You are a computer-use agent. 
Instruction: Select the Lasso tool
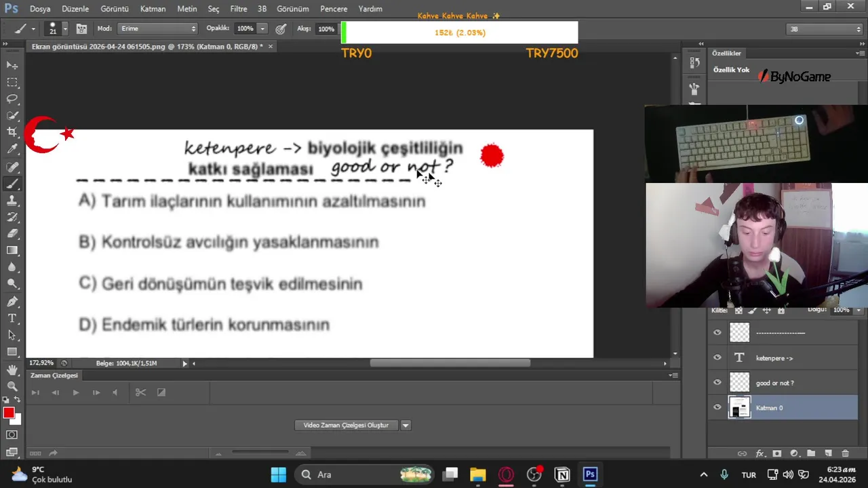[12, 99]
